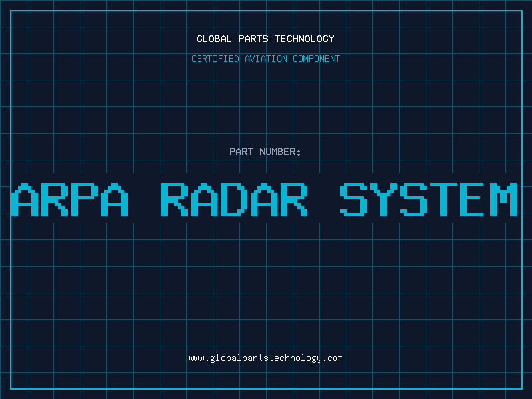Select the letter Y in SYSTEM
Image resolution: width=532 pixels, height=399 pixels.
pos(384,199)
